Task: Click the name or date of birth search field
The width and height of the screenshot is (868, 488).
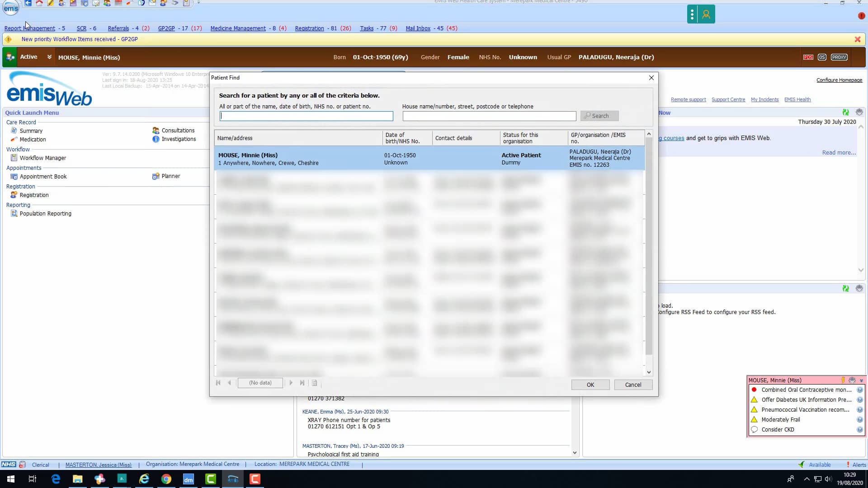Action: pos(307,116)
